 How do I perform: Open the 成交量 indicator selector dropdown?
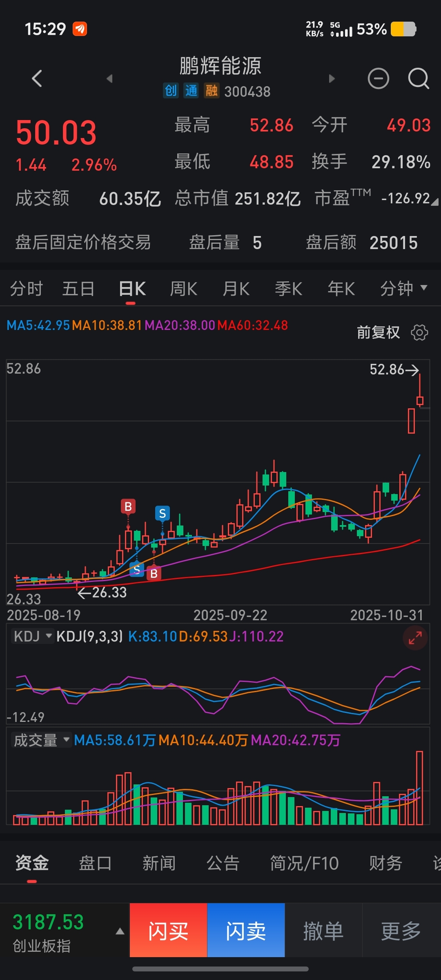pyautogui.click(x=41, y=740)
